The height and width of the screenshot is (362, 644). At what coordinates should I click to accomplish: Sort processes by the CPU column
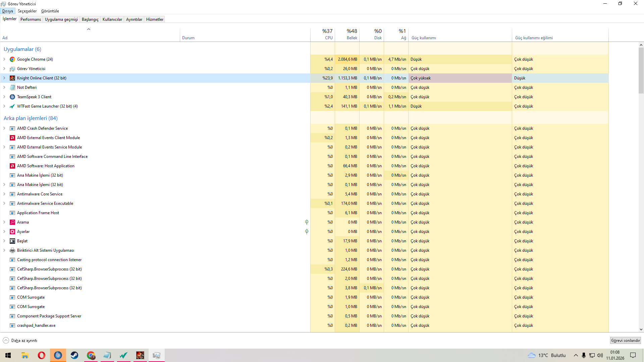323,35
